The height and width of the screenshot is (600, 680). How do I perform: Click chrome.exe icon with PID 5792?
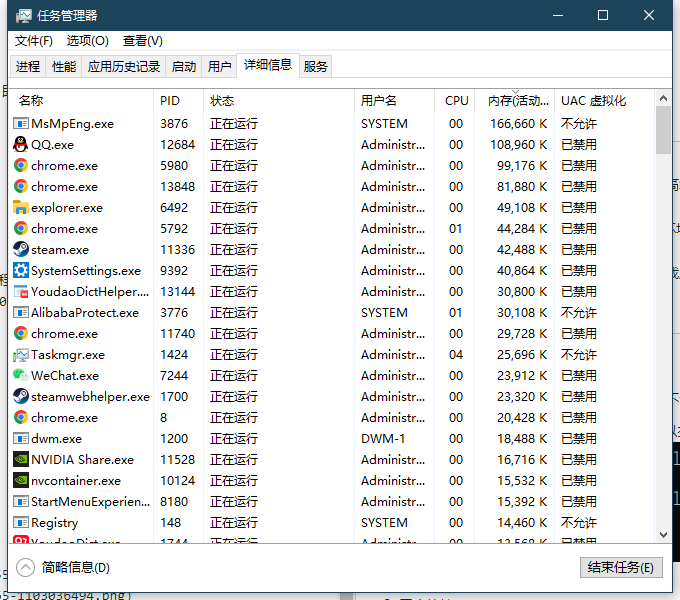(20, 228)
